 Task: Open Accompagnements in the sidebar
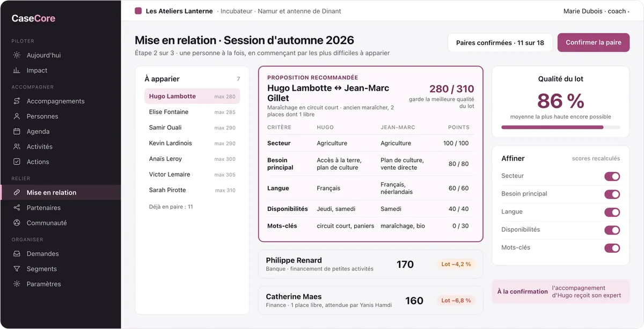61,101
